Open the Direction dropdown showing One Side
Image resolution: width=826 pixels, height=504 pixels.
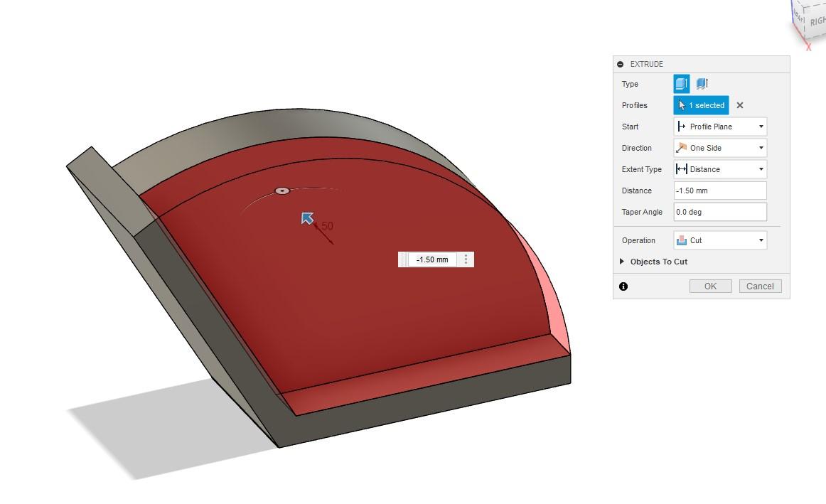coord(720,148)
